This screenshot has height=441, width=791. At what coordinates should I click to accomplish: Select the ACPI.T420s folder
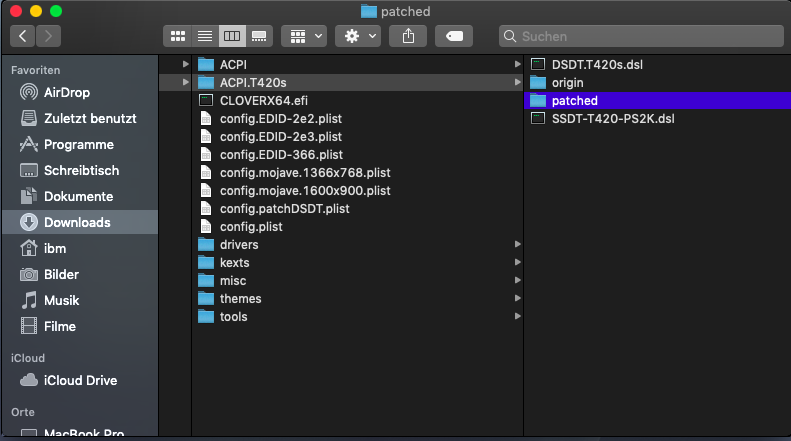(357, 82)
